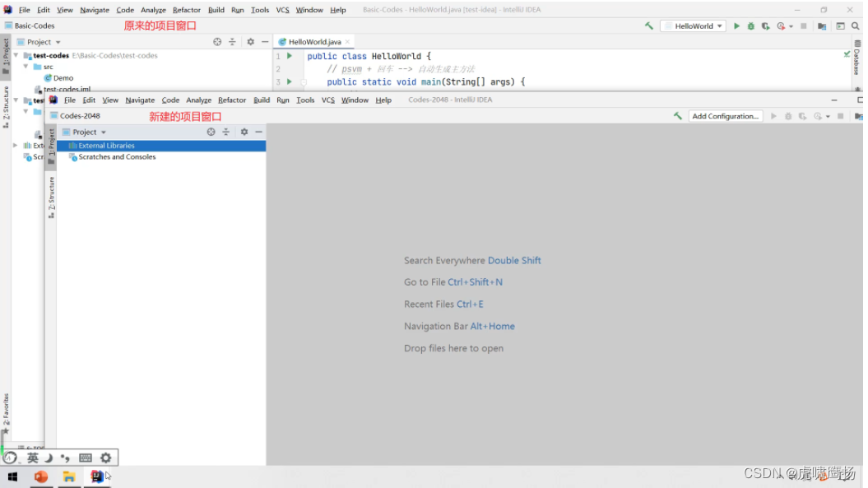Collapse all in Codes-2048 Project panel
Viewport: 868px width, 488px height.
tap(226, 132)
